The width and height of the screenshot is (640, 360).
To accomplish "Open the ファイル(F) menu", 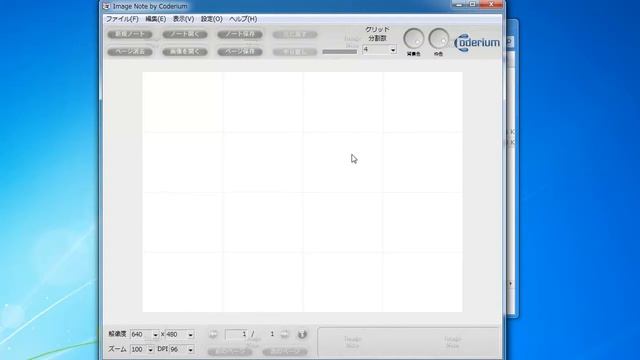I will pyautogui.click(x=122, y=19).
